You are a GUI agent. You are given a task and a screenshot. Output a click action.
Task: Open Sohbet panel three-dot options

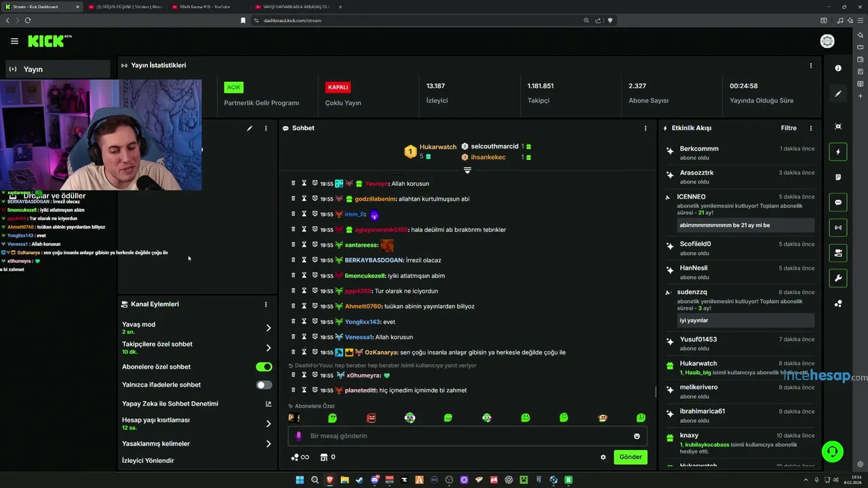click(x=645, y=128)
